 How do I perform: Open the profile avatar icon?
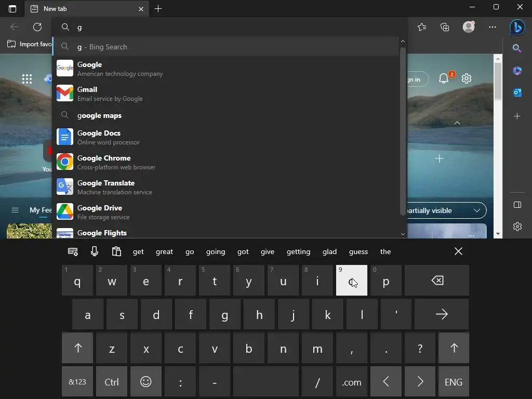pos(469,27)
